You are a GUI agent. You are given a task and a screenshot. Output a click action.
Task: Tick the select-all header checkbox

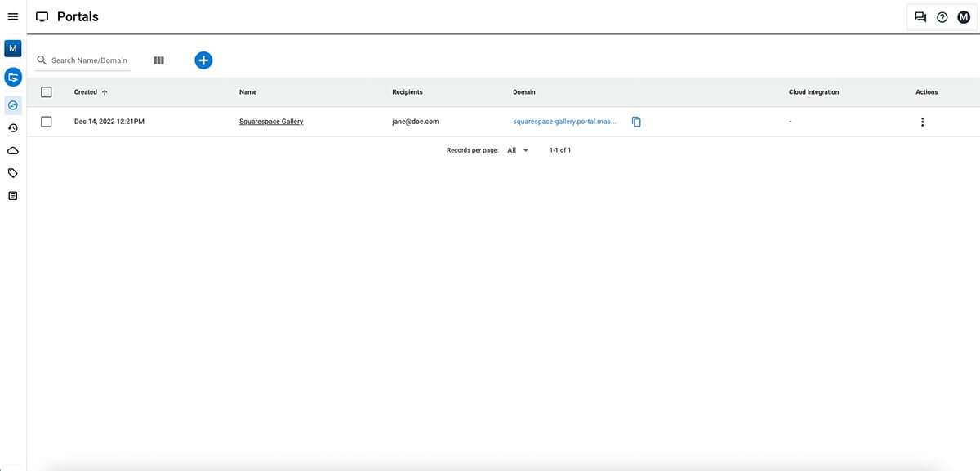pyautogui.click(x=47, y=92)
